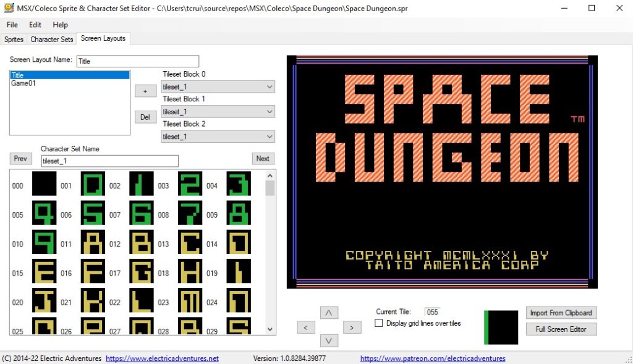The width and height of the screenshot is (633, 364).
Task: Pick tile 016 showing yellow letter F
Action: pyautogui.click(x=93, y=271)
